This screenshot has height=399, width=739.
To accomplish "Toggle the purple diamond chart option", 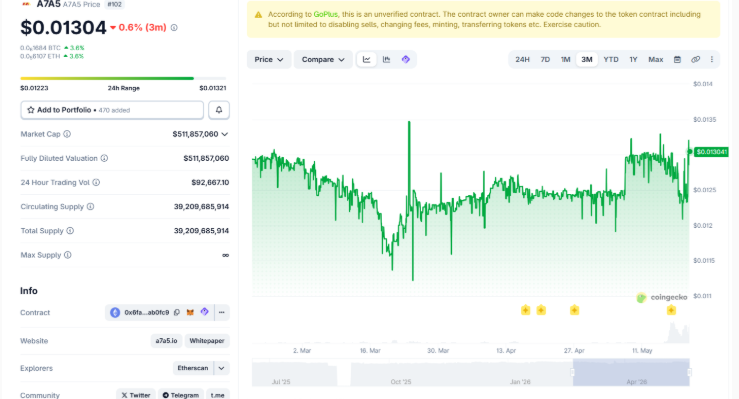I will (406, 59).
